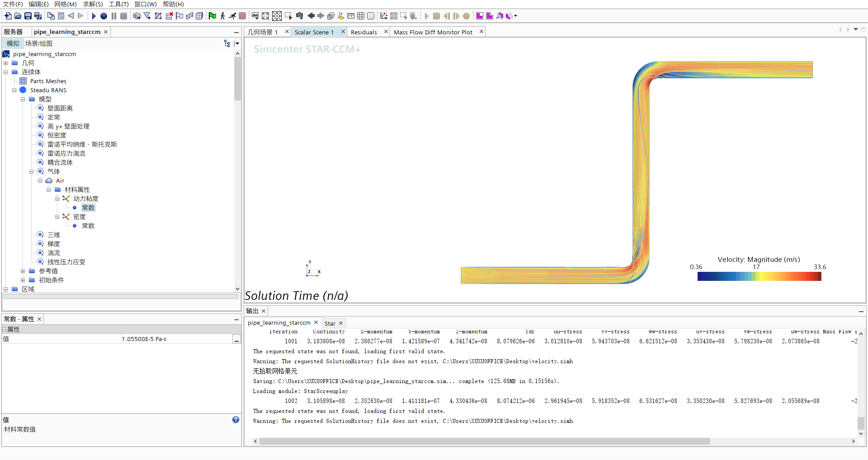The image size is (868, 460).
Task: Select the 雷诺应力湍流 model node
Action: point(66,153)
